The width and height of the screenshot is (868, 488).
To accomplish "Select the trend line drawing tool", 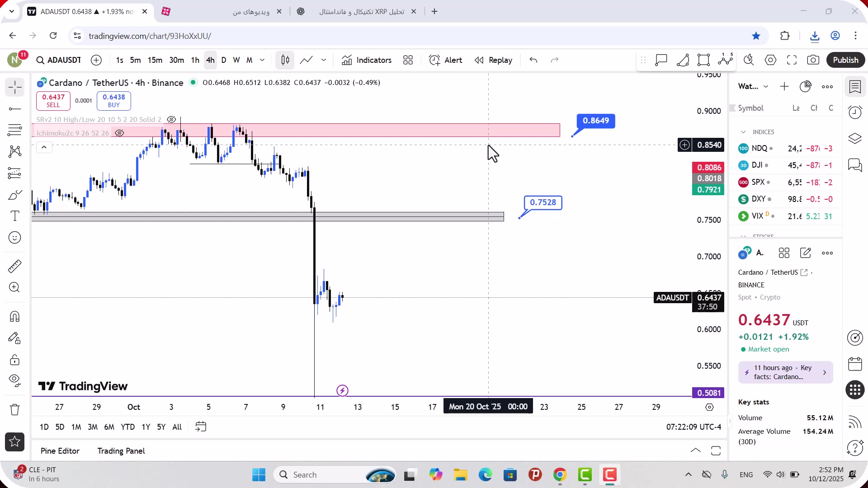I will point(14,109).
